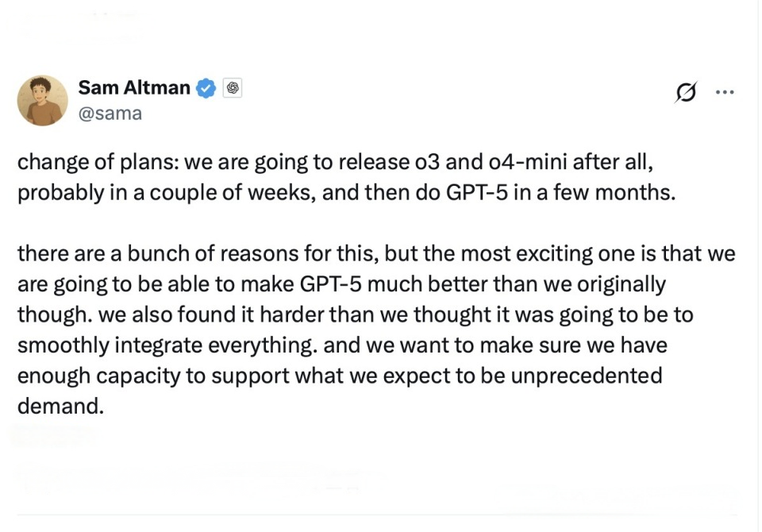Screen dimensions: 762x532
Task: Click the blue verified checkmark badge
Action: 206,88
